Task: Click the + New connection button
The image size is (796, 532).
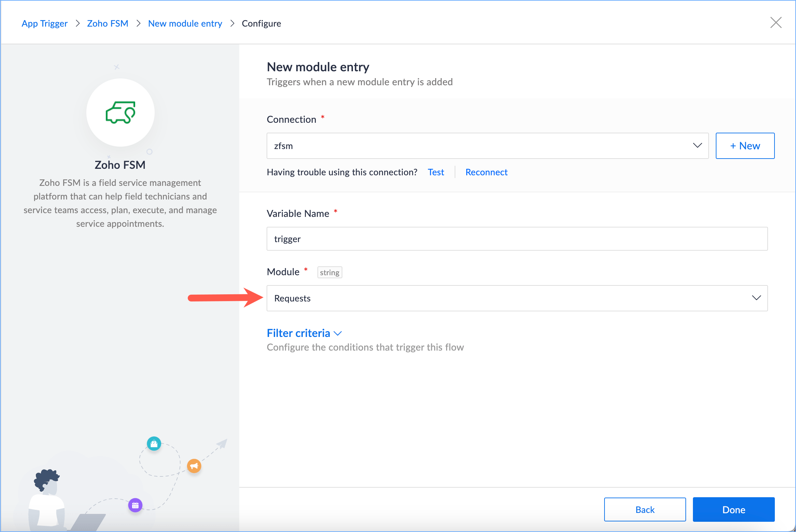Action: click(x=745, y=146)
